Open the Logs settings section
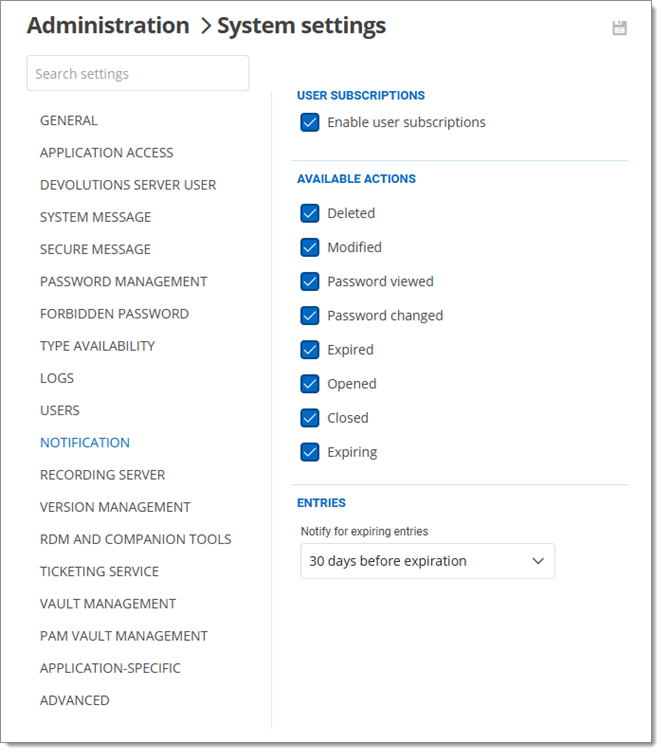 tap(57, 378)
